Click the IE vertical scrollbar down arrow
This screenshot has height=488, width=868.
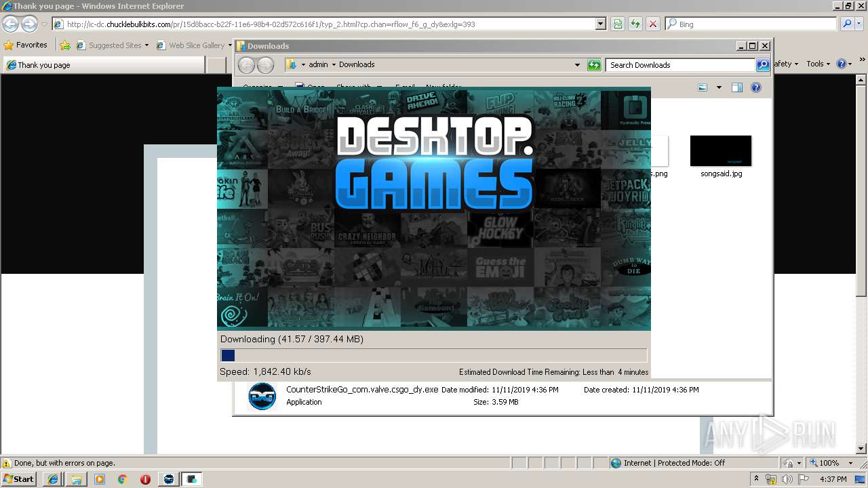(862, 449)
